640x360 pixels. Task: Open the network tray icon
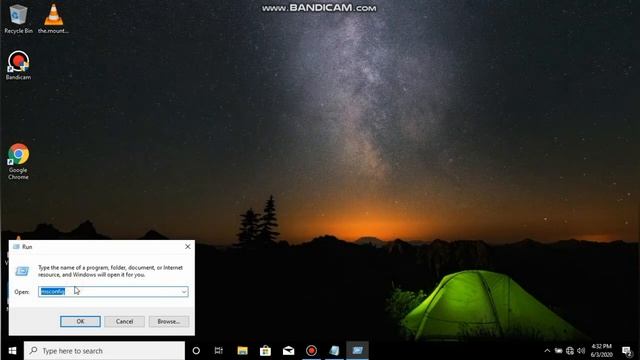[x=570, y=351]
